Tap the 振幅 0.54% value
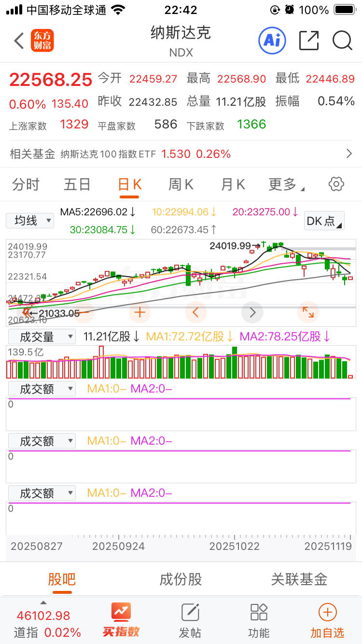 [x=336, y=101]
